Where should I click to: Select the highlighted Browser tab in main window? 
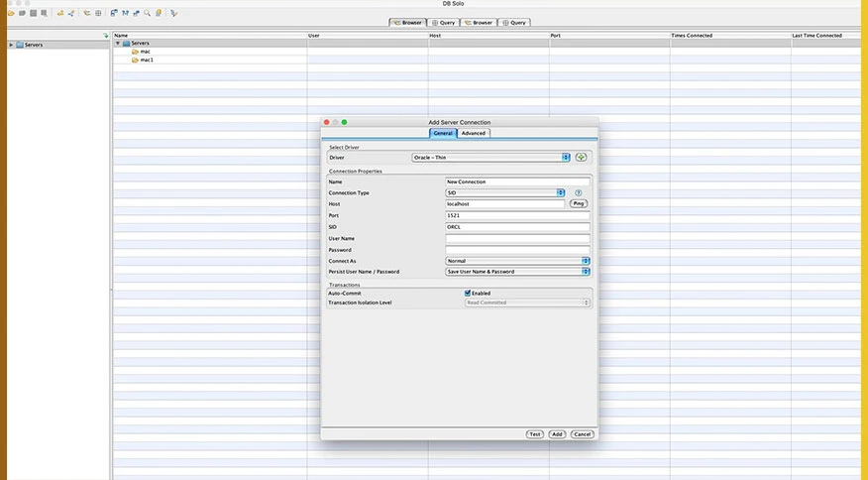[407, 23]
